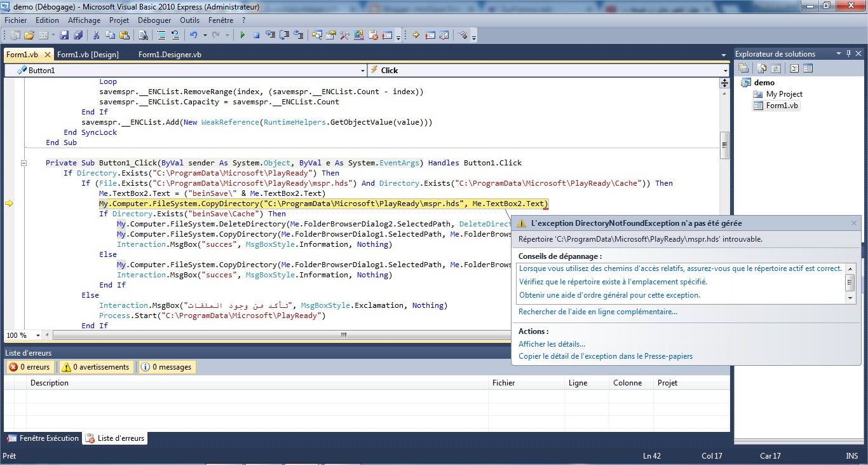The height and width of the screenshot is (465, 868).
Task: Open the 100 % zoom level selector
Action: pyautogui.click(x=38, y=335)
